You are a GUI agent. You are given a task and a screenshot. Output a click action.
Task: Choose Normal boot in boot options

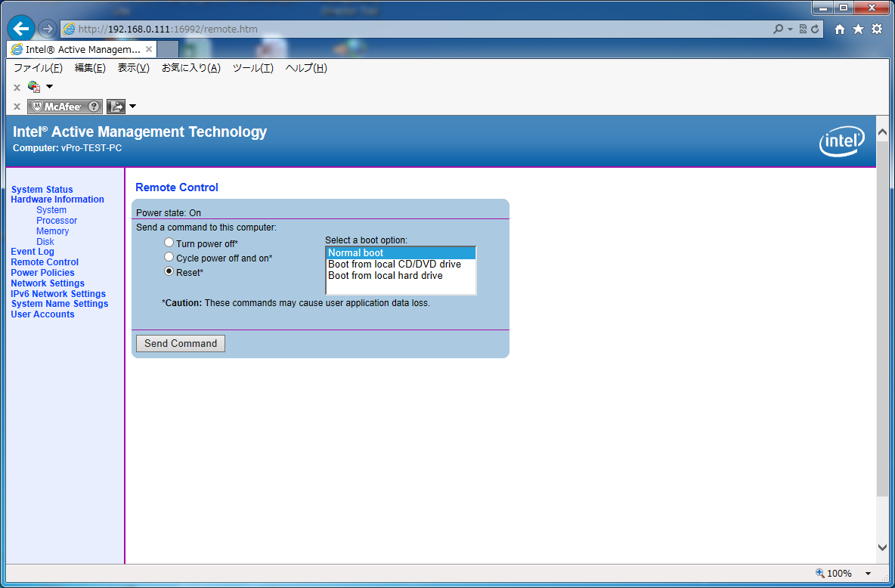coord(400,253)
